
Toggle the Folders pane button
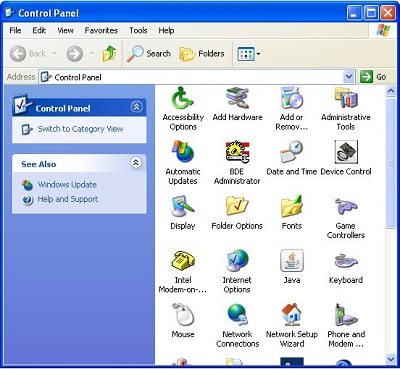(x=202, y=53)
